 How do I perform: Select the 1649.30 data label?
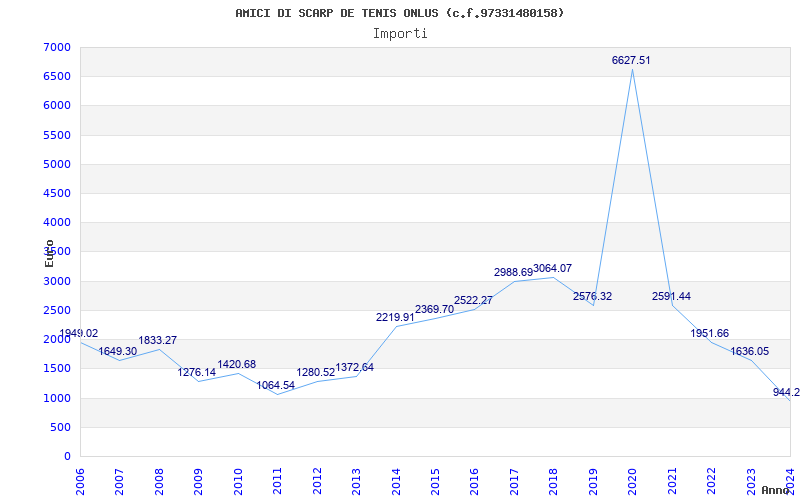[118, 352]
